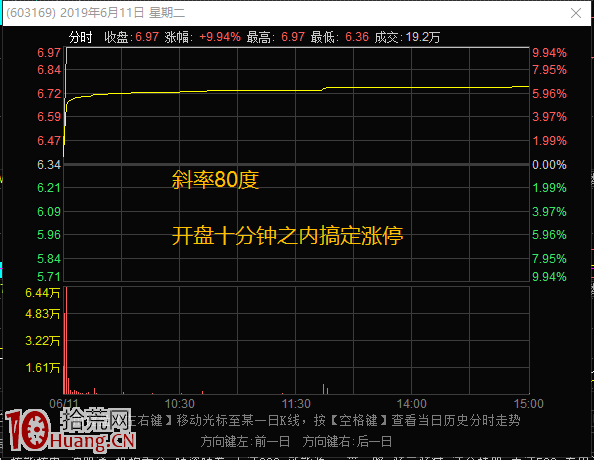This screenshot has height=460, width=594.
Task: Click the yellow average price line
Action: click(295, 91)
